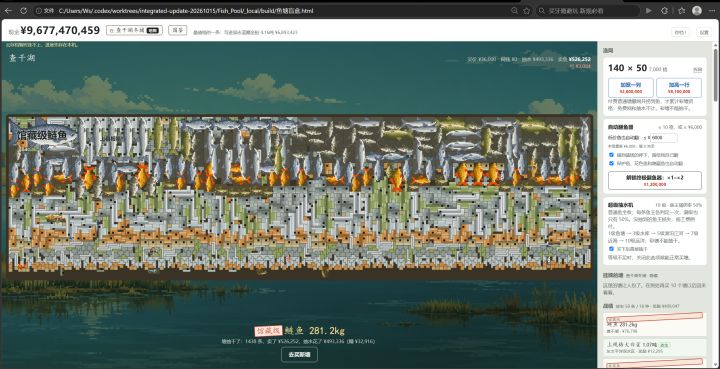Toggle the checkbox in the pump machine card
Viewport: 720px width, 369px height.
point(611,249)
